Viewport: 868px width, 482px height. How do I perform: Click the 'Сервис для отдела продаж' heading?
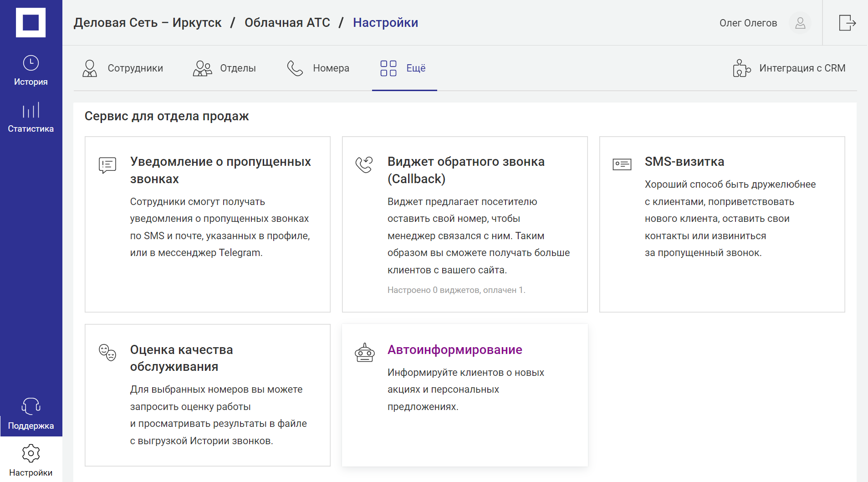pos(167,116)
